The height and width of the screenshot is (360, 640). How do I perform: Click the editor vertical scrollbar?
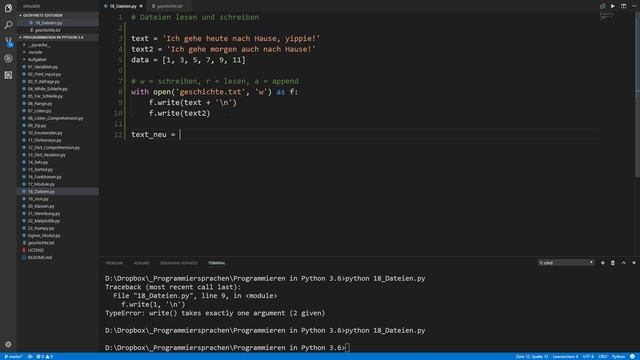coord(637,94)
